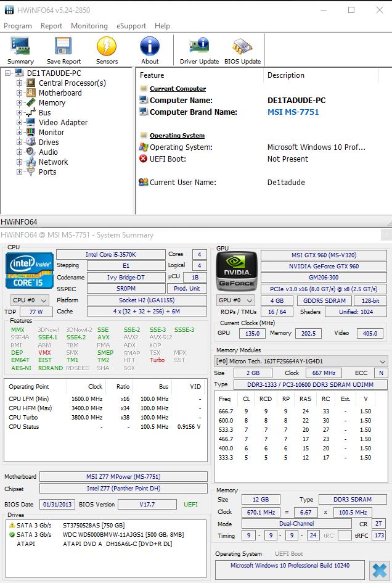Viewport: 392px width, 583px height.
Task: Click the Windows flag Operating System icon
Action: coord(143,147)
